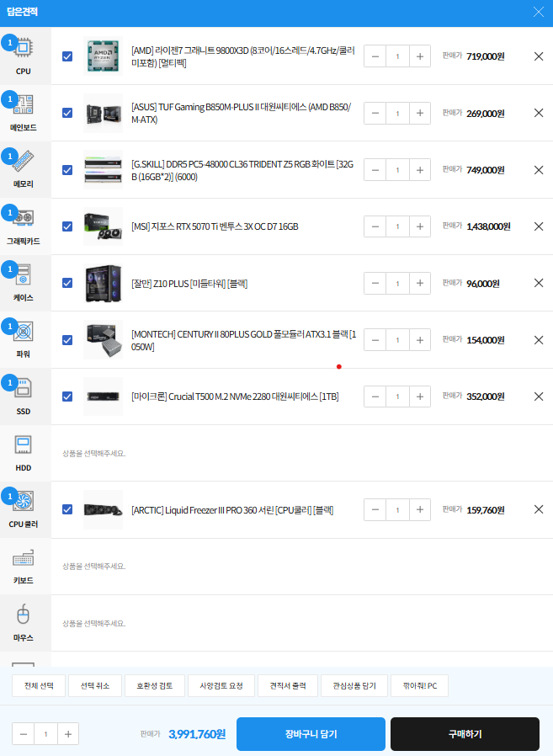Remove the MONTECH CENTURY II power supply

click(539, 340)
